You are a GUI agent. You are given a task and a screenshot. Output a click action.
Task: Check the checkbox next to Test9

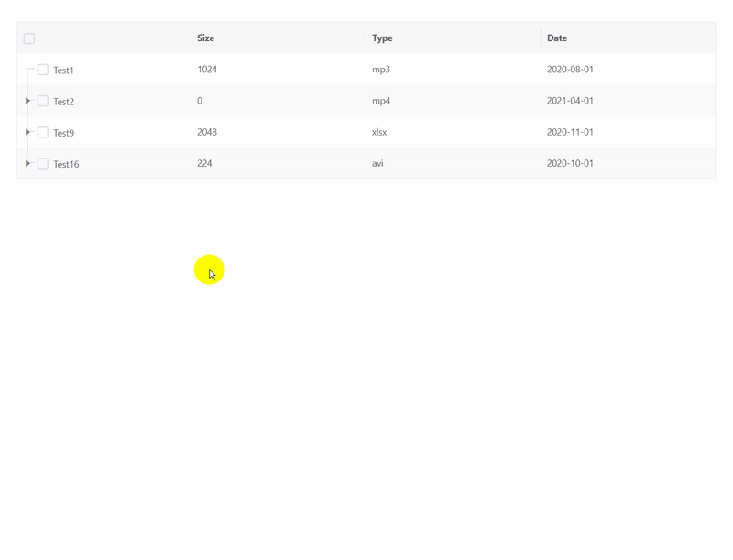[42, 131]
